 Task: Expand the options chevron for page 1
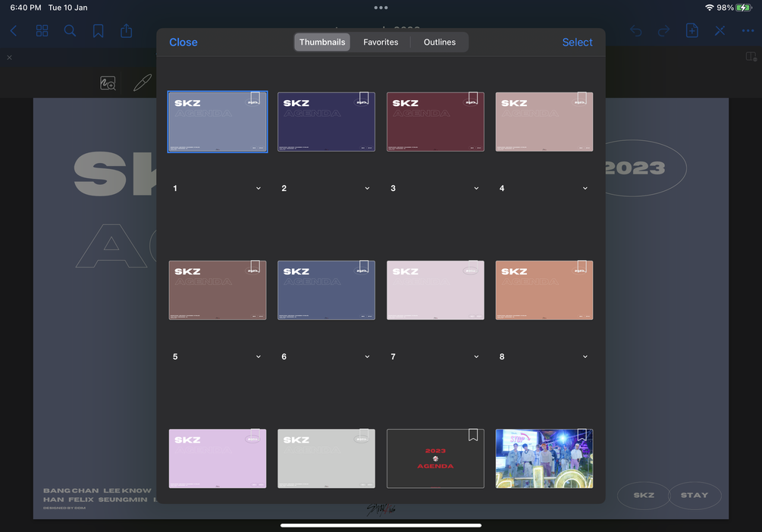coord(259,189)
